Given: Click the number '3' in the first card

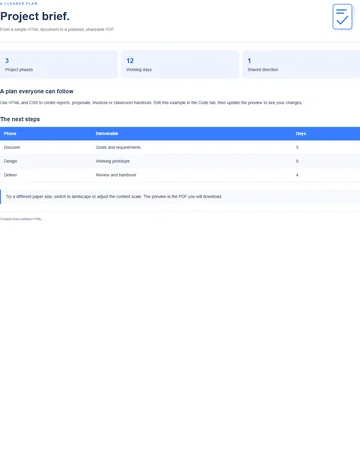Looking at the screenshot, I should point(7,61).
